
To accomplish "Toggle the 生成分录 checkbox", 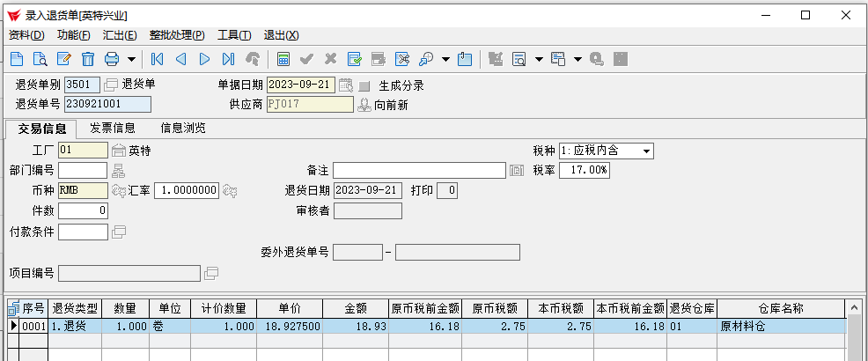I will point(364,86).
